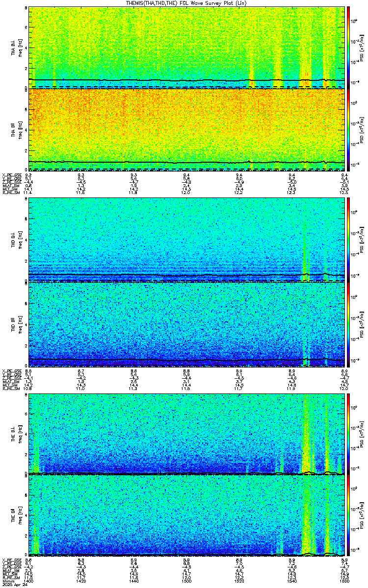Click the color bar beside THE B-parallel panel
Image resolution: width=368 pixels, height=588 pixels.
click(x=348, y=516)
